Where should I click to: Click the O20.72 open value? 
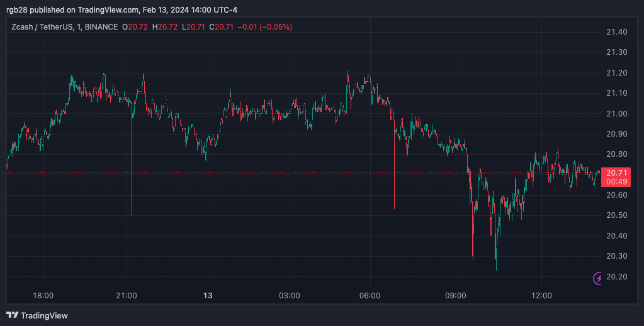click(135, 27)
